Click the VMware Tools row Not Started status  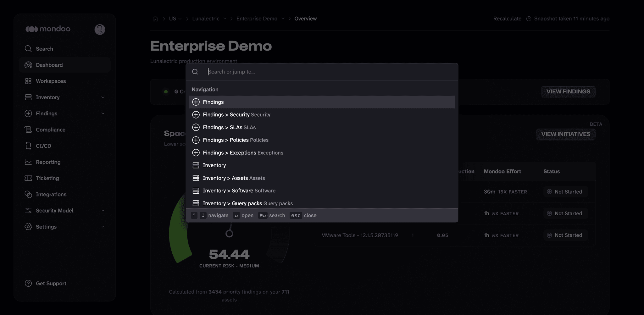[x=565, y=235]
